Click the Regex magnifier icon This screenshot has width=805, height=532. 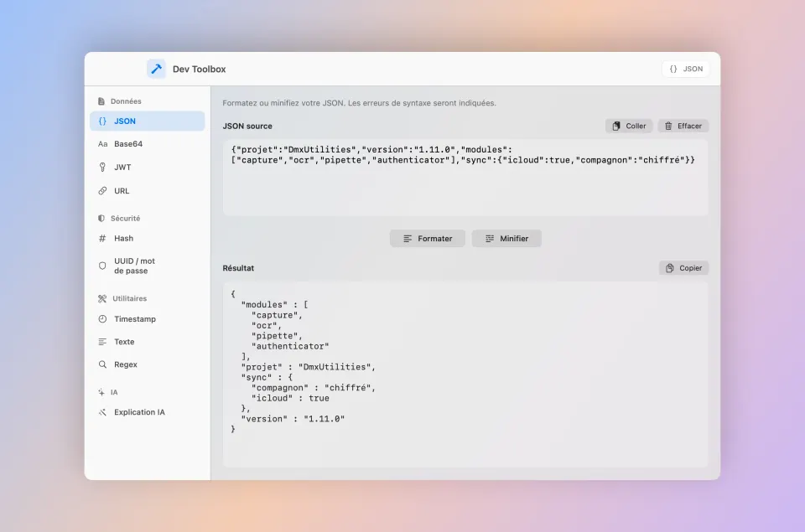(x=102, y=364)
